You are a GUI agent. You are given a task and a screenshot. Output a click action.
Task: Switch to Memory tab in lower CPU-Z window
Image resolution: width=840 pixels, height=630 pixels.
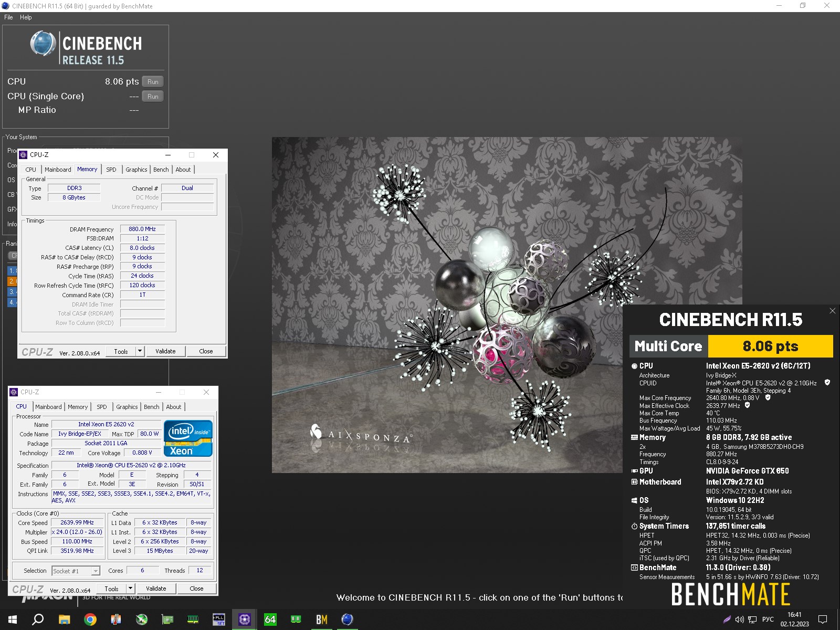(78, 407)
